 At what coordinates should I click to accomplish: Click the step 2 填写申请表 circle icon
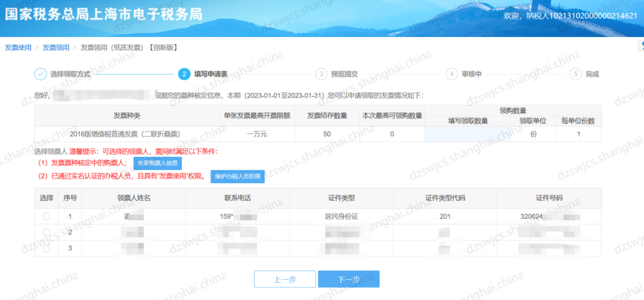(184, 74)
